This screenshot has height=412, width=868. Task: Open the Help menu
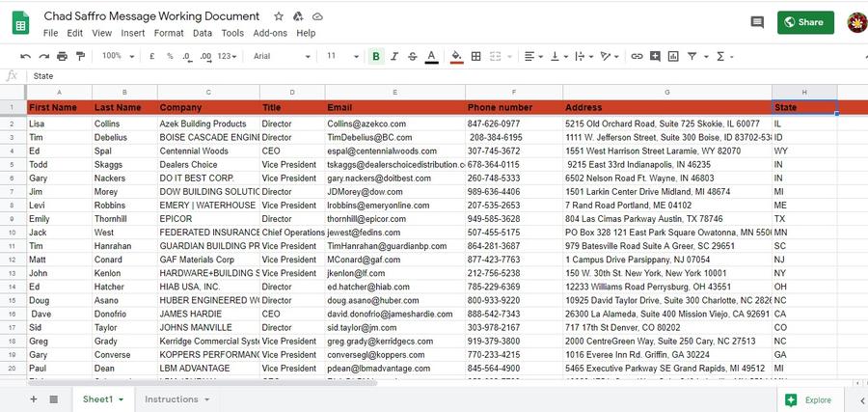pos(306,33)
